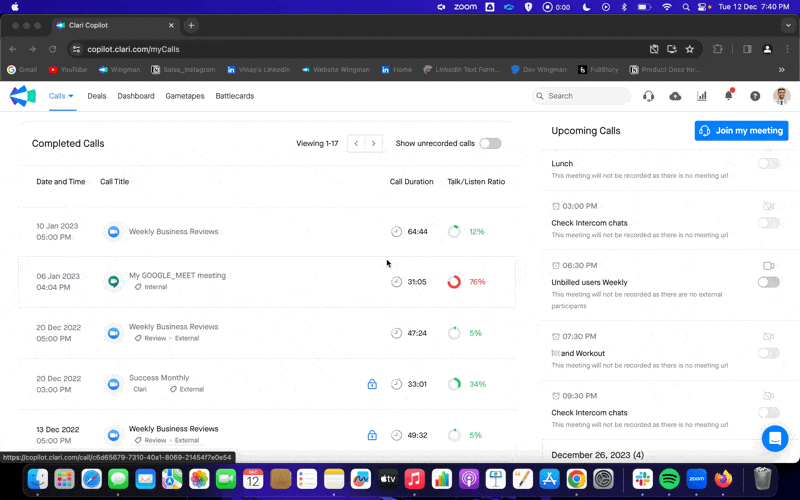Toggle recording for Unbilled users Weekly
Viewport: 800px width, 500px height.
tap(768, 282)
